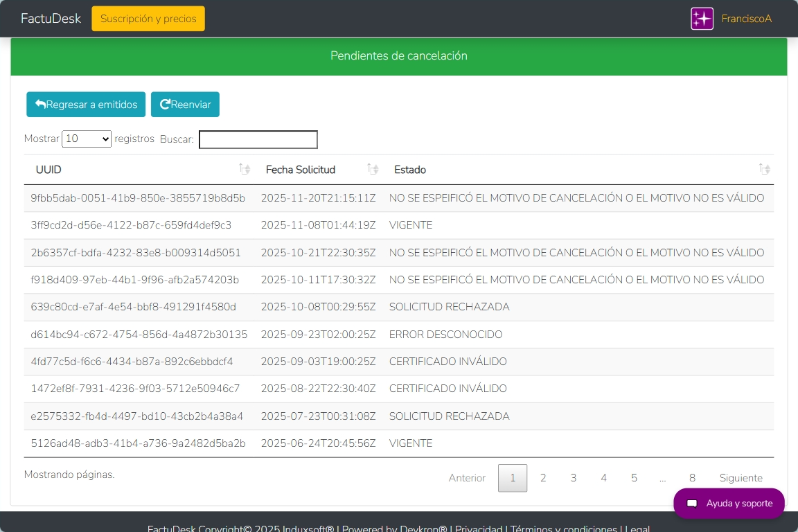Screen dimensions: 798x532
Task: Jump to page 8 of results
Action: [x=692, y=478]
